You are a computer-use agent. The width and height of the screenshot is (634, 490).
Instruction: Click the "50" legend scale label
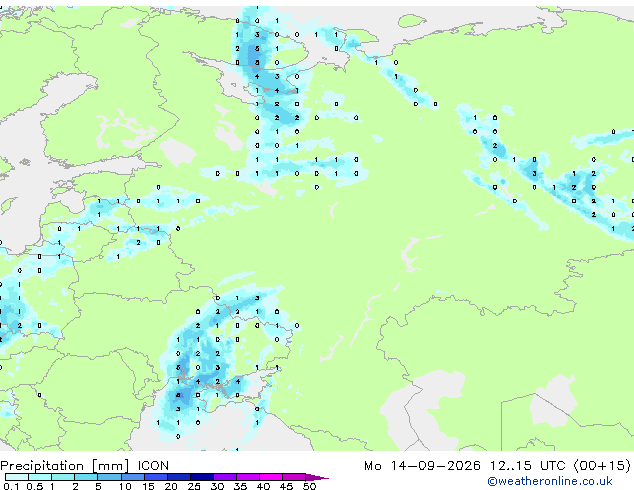click(x=309, y=486)
